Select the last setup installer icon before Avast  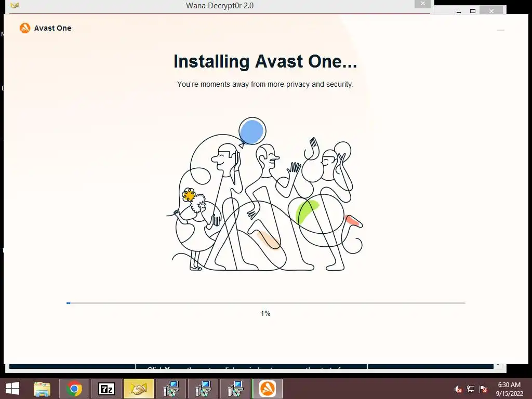(235, 389)
